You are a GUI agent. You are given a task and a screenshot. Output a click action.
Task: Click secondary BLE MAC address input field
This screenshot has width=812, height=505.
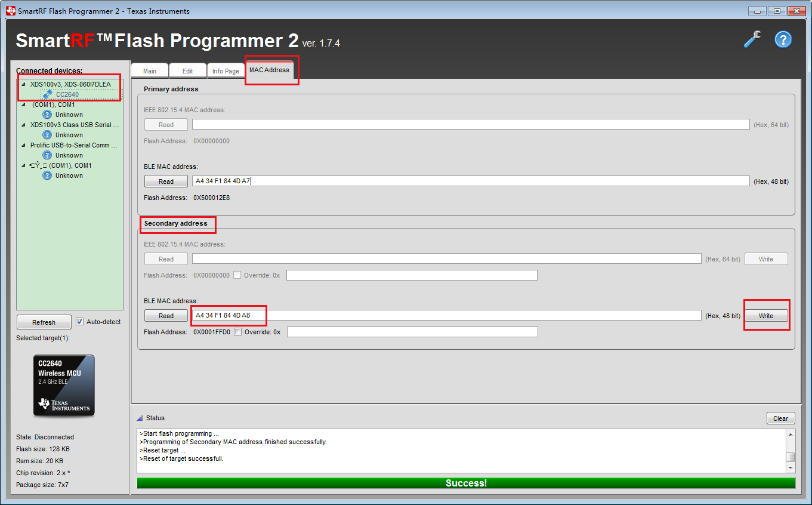(x=447, y=315)
